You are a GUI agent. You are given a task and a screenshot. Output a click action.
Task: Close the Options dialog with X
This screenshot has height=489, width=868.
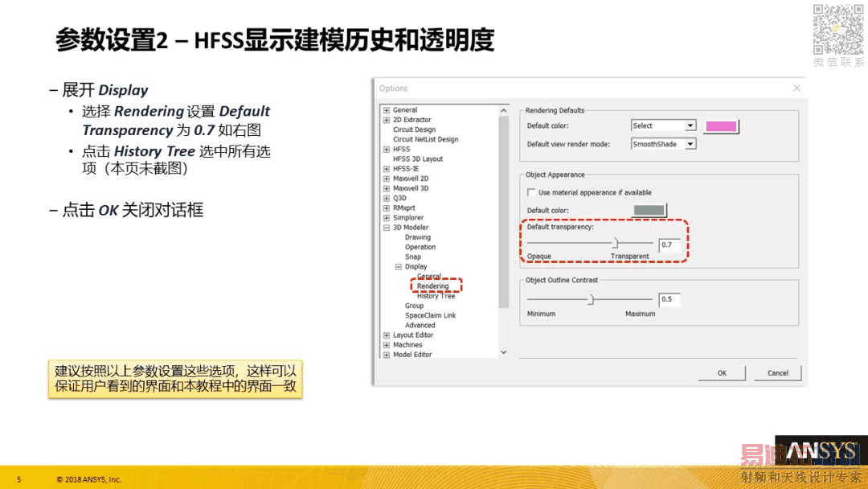tap(796, 88)
